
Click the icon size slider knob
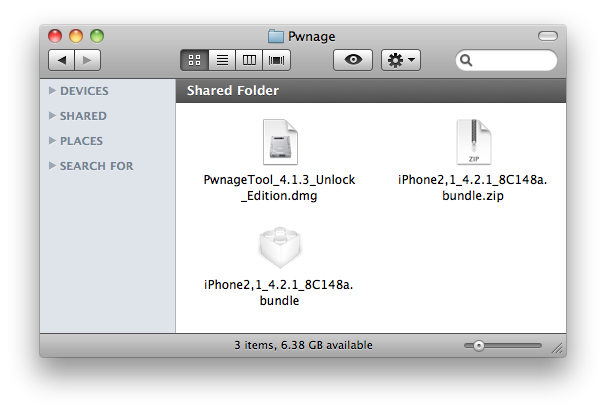(479, 345)
